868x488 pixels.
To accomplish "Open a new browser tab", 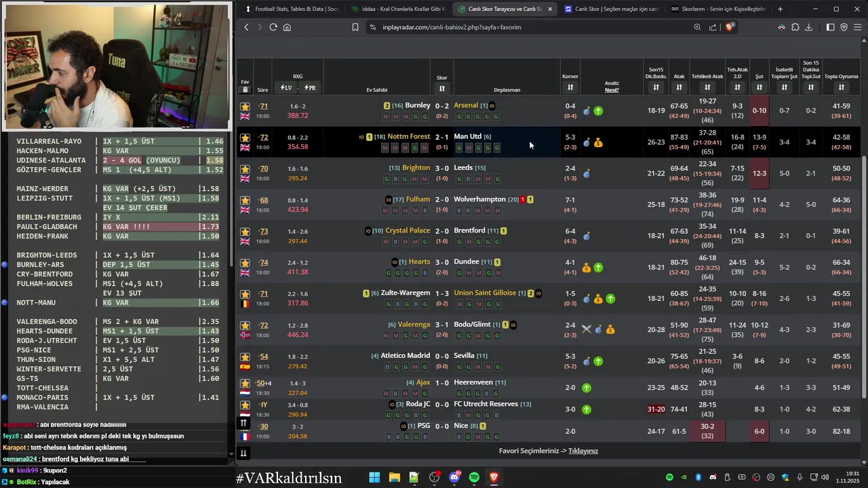I will tap(780, 9).
